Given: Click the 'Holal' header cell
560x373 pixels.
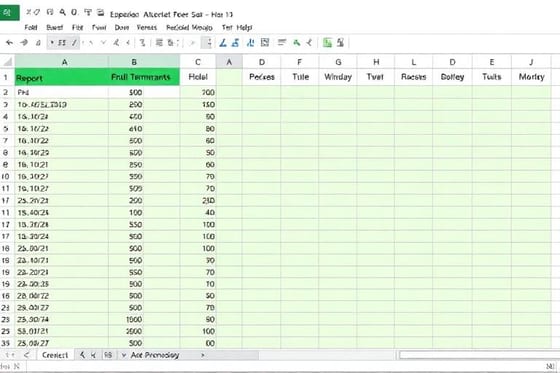Looking at the screenshot, I should (198, 77).
